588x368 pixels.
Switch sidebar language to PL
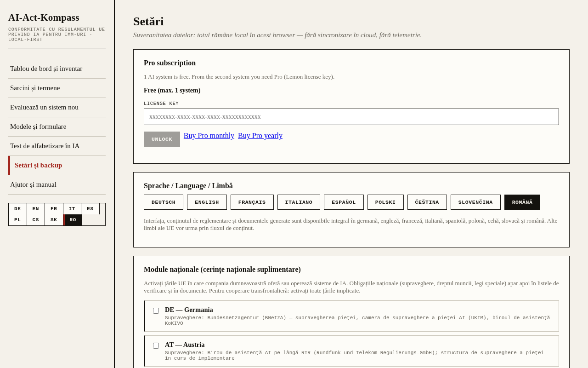[17, 220]
